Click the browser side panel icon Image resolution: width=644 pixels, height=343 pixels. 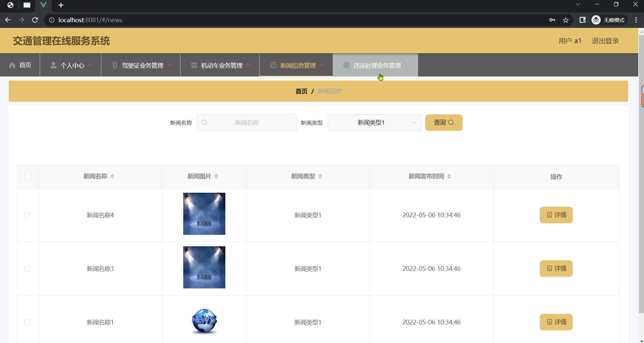582,20
